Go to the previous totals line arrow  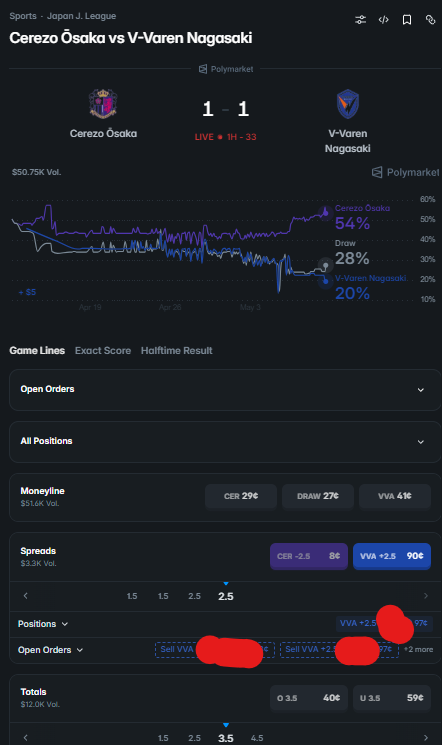click(26, 738)
